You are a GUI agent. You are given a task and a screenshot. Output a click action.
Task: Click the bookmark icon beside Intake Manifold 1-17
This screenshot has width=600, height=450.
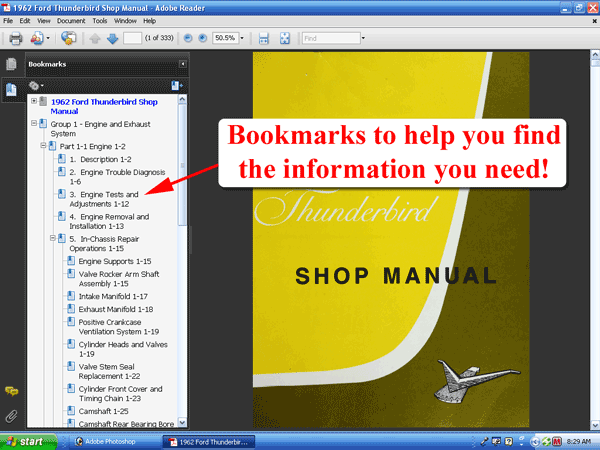(x=71, y=296)
